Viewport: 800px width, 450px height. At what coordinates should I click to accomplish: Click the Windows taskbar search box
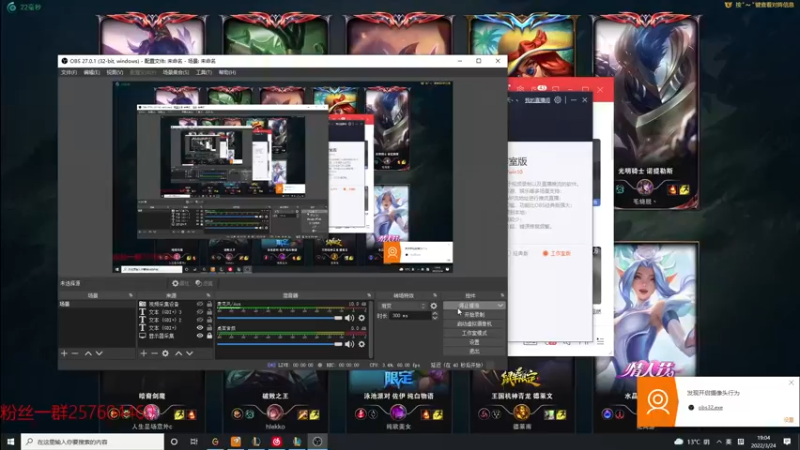coord(92,441)
